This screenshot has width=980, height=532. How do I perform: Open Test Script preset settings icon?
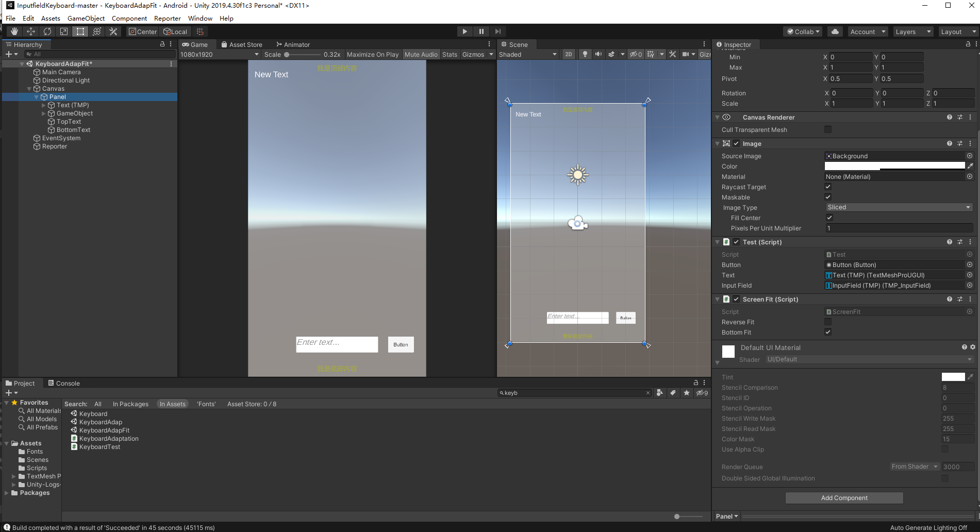(960, 242)
